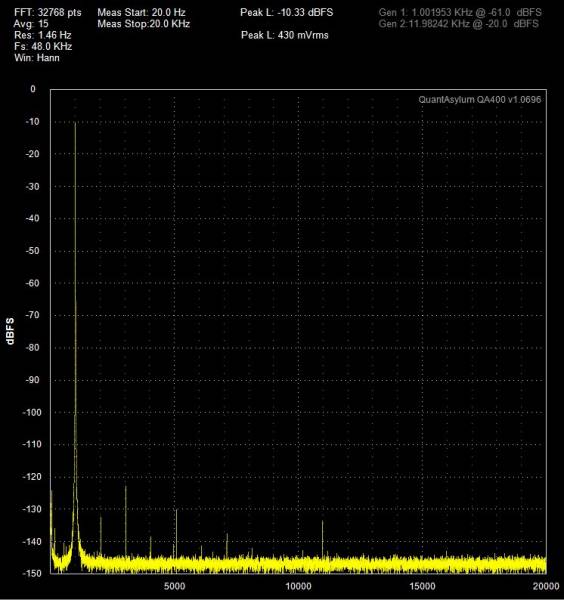Click the Win: Hann window label
Viewport: 564px width, 600px height.
pyautogui.click(x=37, y=58)
